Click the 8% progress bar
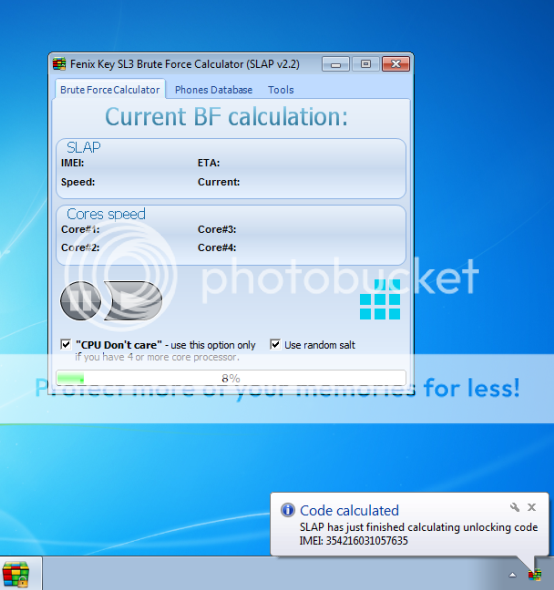This screenshot has height=590, width=554. (231, 378)
